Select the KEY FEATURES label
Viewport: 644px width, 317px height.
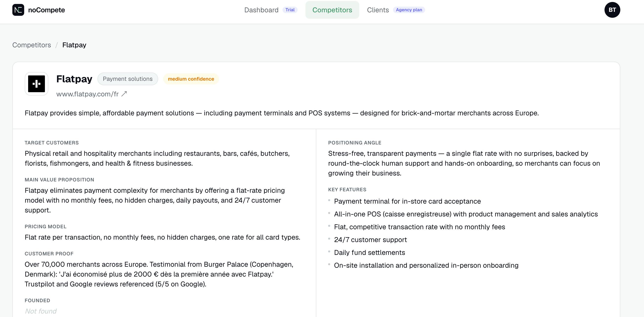[x=347, y=190]
